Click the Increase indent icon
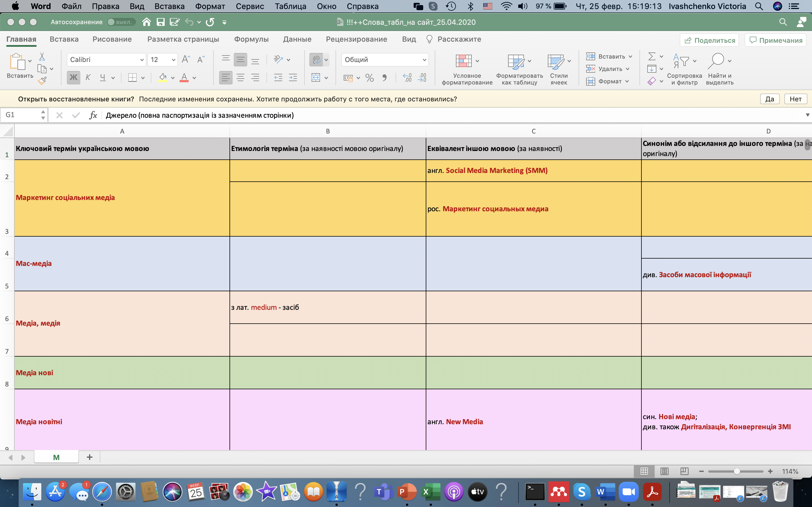The image size is (812, 507). (293, 78)
